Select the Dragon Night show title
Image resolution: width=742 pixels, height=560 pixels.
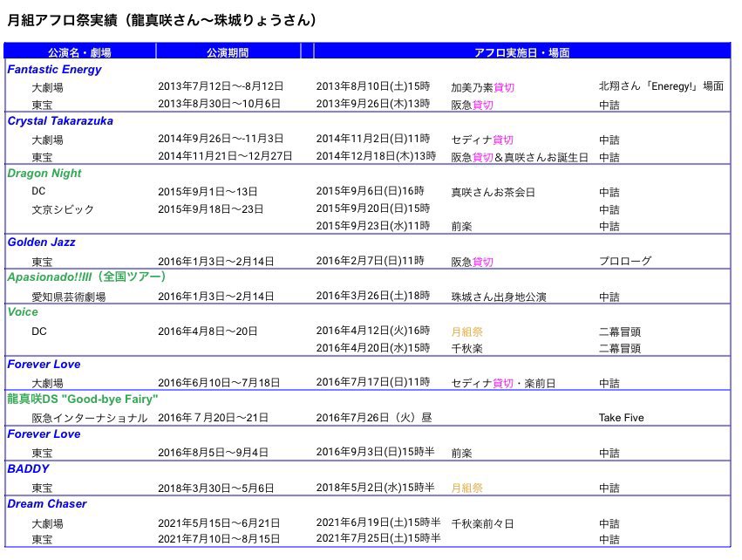[x=44, y=174]
